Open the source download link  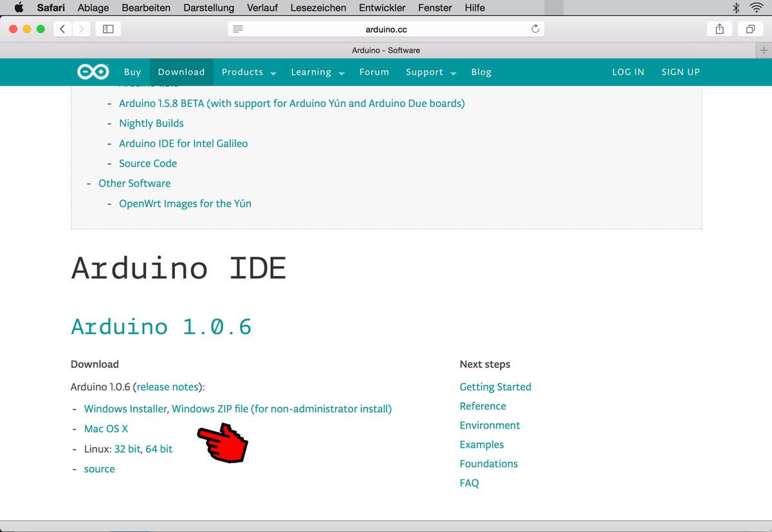100,469
